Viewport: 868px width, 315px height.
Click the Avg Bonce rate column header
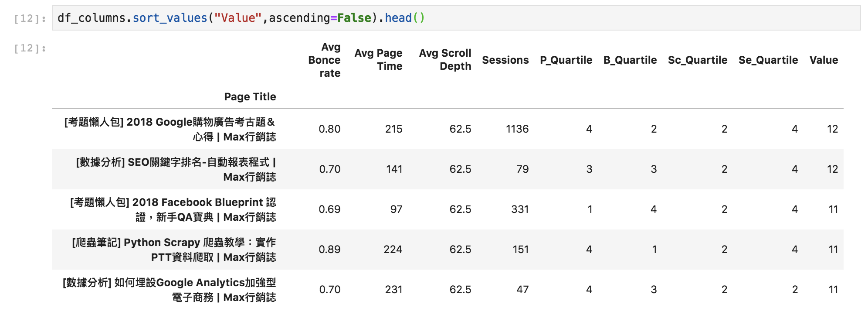click(324, 60)
